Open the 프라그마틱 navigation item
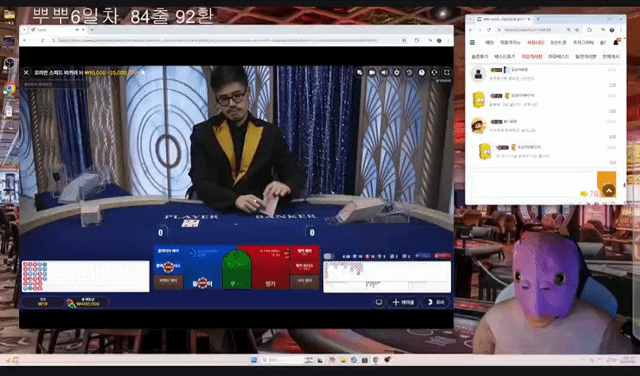This screenshot has width=640, height=376. pos(583,42)
